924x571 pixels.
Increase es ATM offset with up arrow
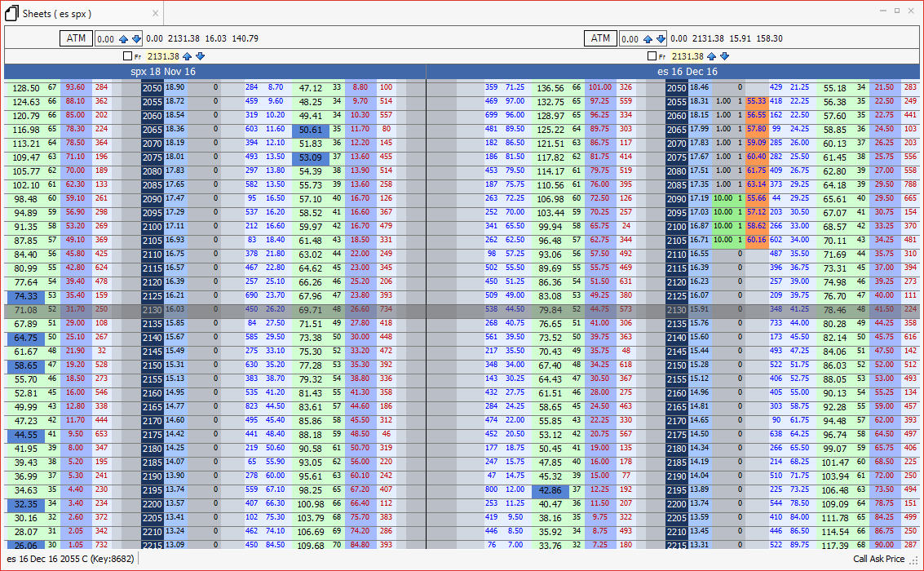[x=648, y=39]
